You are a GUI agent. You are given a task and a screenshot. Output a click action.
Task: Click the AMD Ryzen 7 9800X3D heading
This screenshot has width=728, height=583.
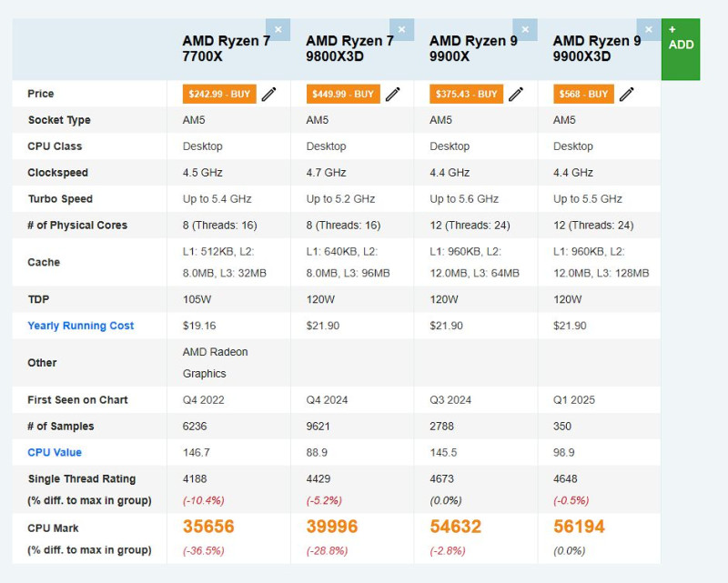349,48
